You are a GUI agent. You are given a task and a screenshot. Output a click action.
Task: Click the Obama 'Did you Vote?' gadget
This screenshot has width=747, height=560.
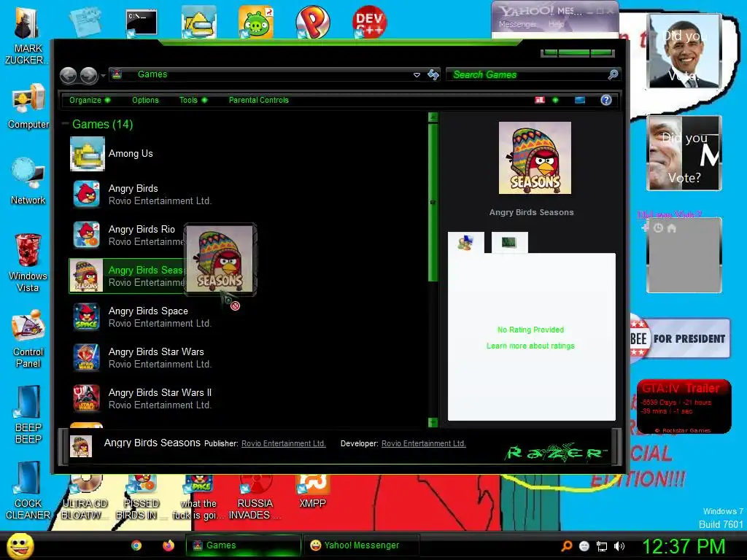(684, 52)
